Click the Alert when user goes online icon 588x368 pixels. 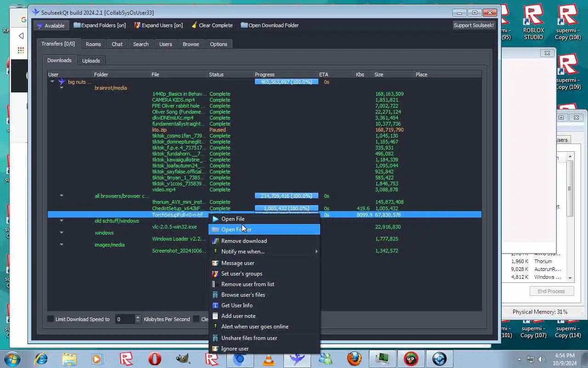coord(215,327)
